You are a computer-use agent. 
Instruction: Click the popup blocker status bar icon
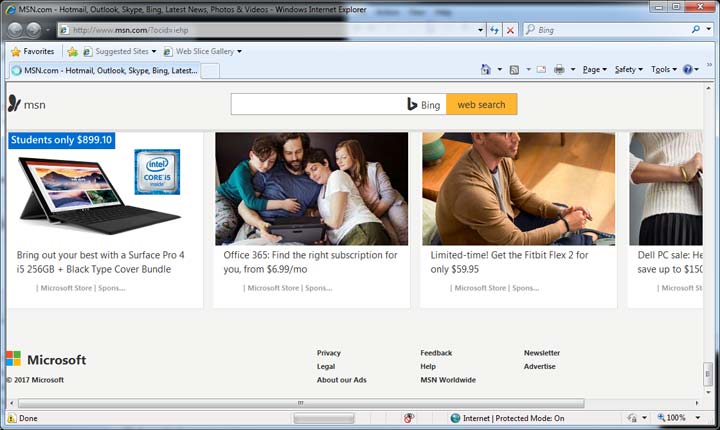[409, 418]
